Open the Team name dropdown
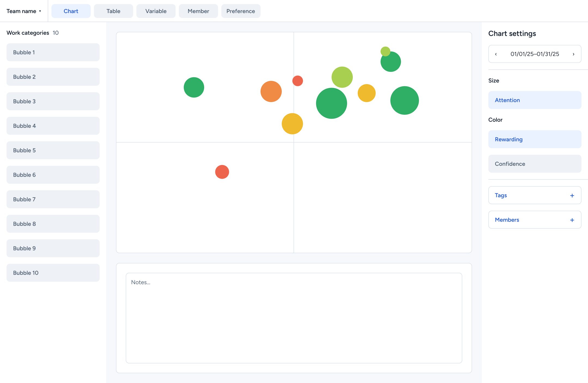The image size is (588, 383). [24, 11]
